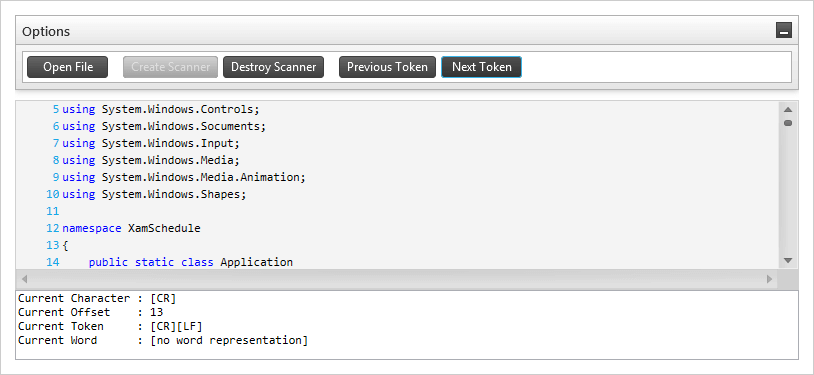Click the vertical scrollbar thumb
The width and height of the screenshot is (814, 375).
point(788,123)
